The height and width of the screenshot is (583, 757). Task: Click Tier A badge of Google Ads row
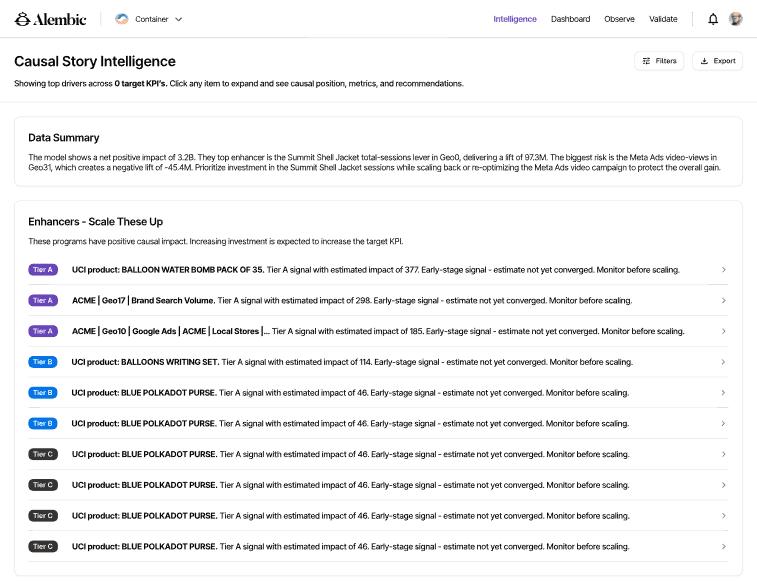tap(43, 331)
